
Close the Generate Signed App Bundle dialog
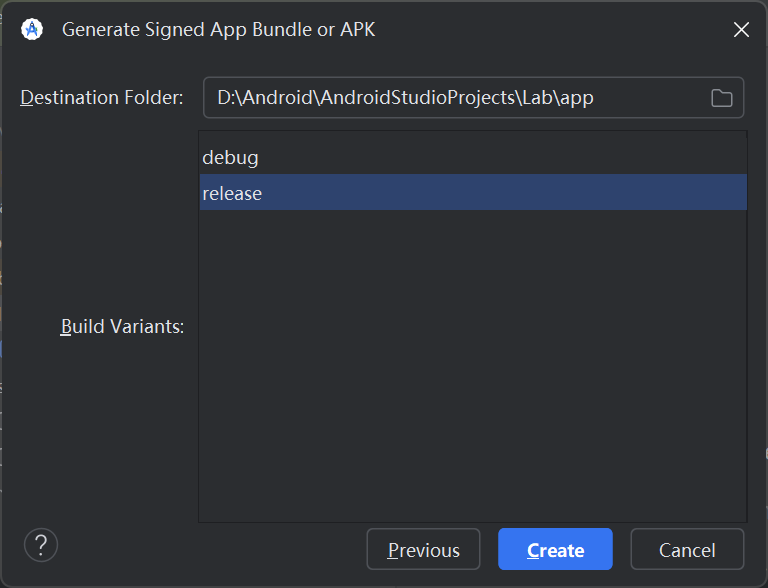pos(741,29)
